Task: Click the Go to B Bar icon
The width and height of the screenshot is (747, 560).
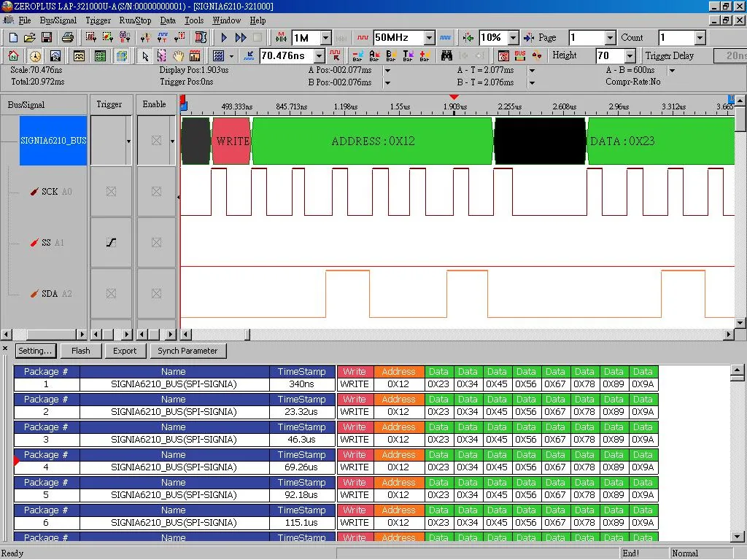Action: (x=391, y=55)
